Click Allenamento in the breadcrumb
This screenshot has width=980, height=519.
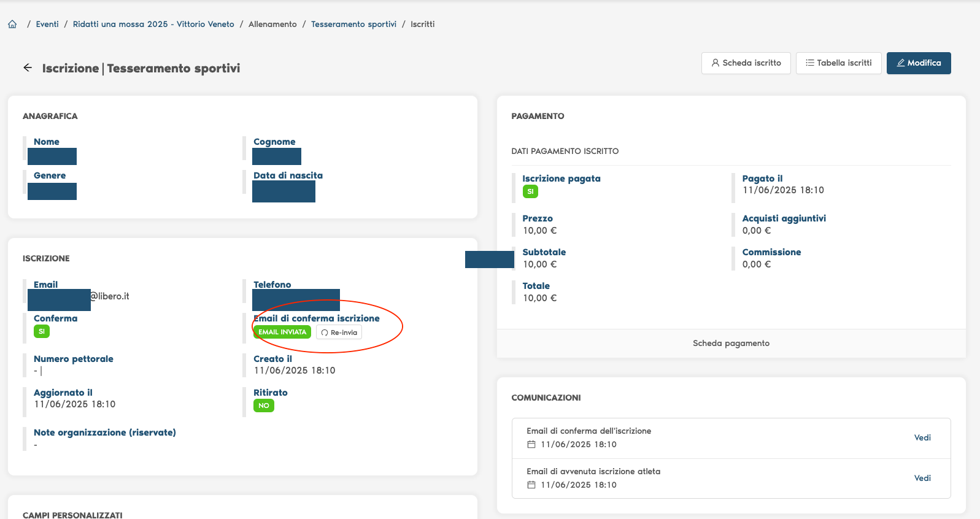272,25
